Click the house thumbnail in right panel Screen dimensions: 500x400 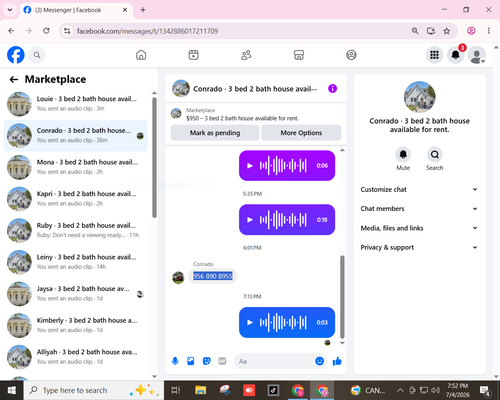[x=419, y=97]
